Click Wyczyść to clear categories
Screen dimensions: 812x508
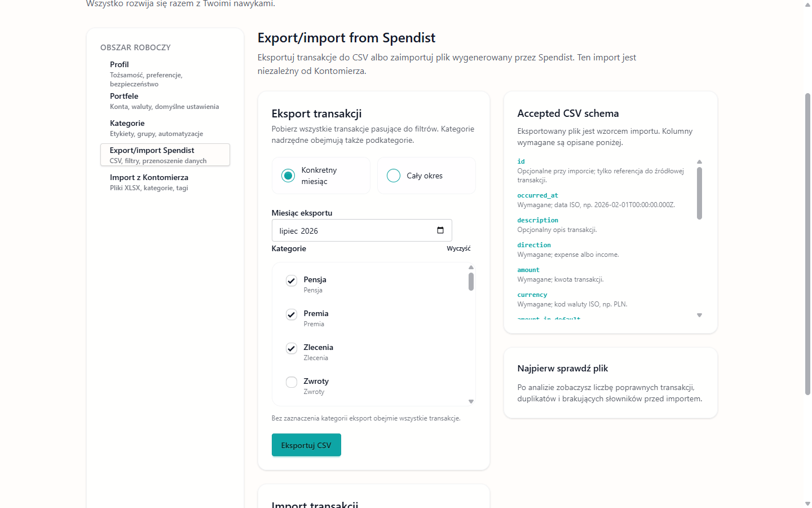coord(458,248)
